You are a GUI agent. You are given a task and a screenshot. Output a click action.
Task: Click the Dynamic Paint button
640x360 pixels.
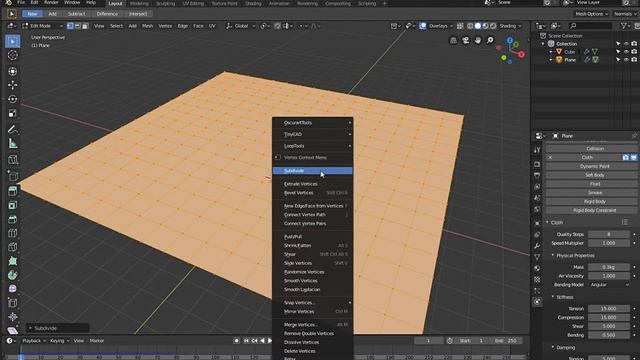click(594, 166)
